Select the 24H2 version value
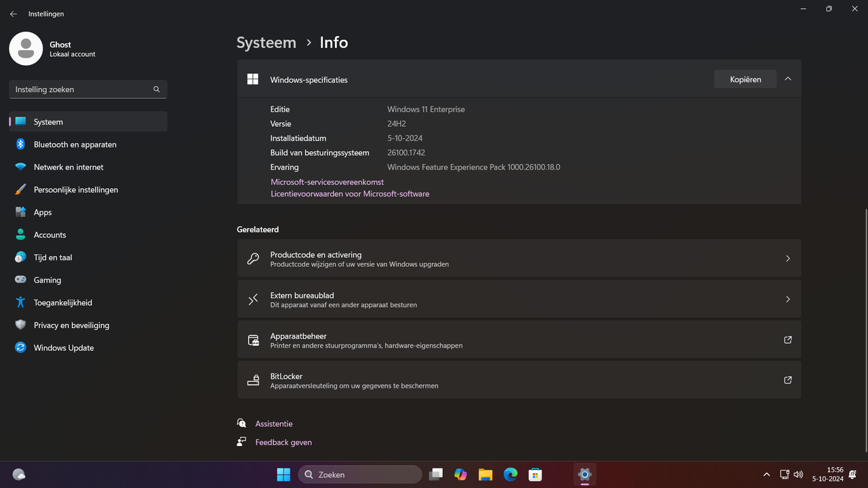 pos(397,124)
